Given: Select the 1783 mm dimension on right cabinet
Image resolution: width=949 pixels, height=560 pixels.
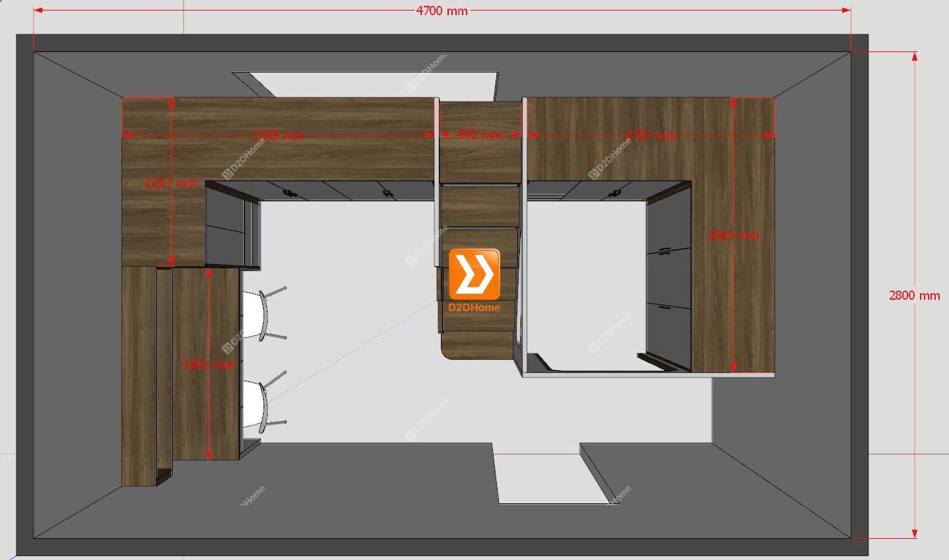Looking at the screenshot, I should pyautogui.click(x=650, y=136).
